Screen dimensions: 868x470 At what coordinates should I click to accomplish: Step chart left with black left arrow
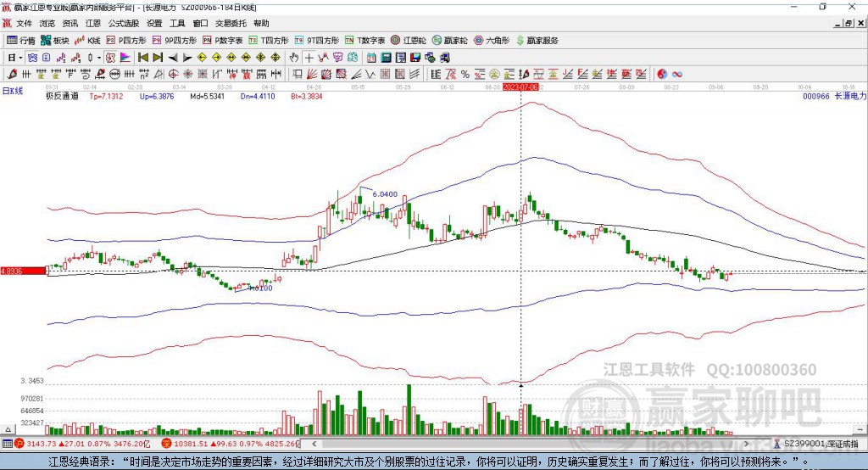coord(173,58)
